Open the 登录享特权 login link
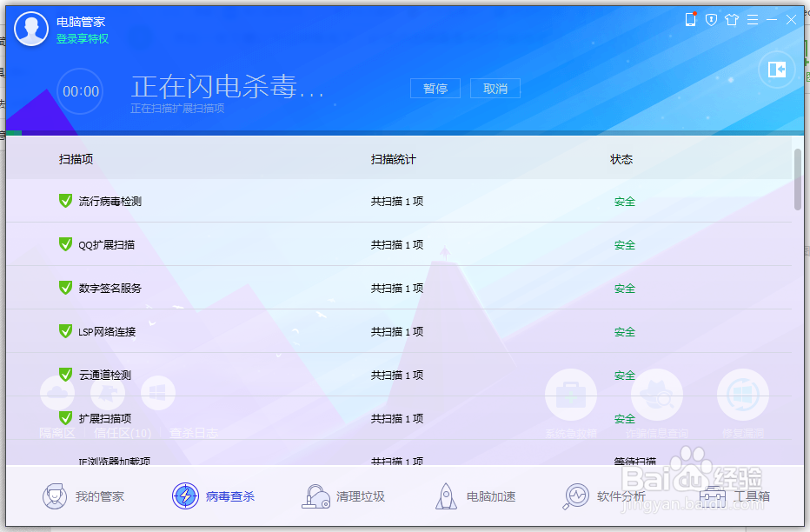810x532 pixels. [x=83, y=39]
